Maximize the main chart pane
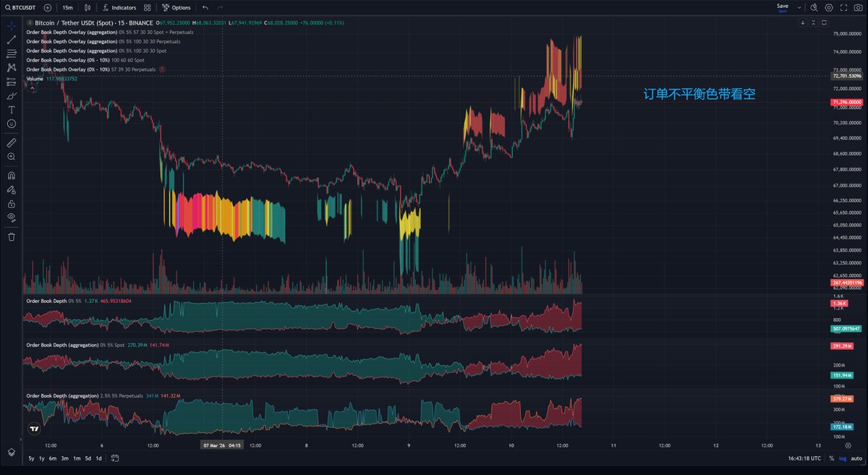 [x=822, y=22]
